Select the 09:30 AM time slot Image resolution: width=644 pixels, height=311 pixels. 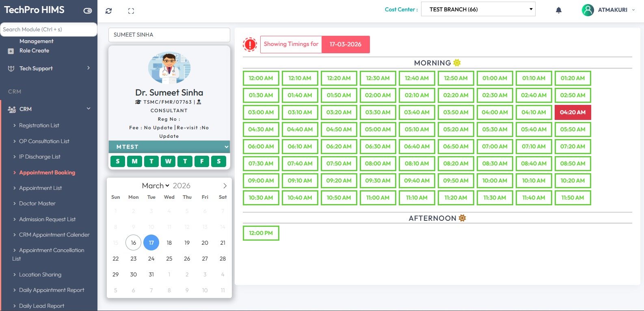pos(378,181)
